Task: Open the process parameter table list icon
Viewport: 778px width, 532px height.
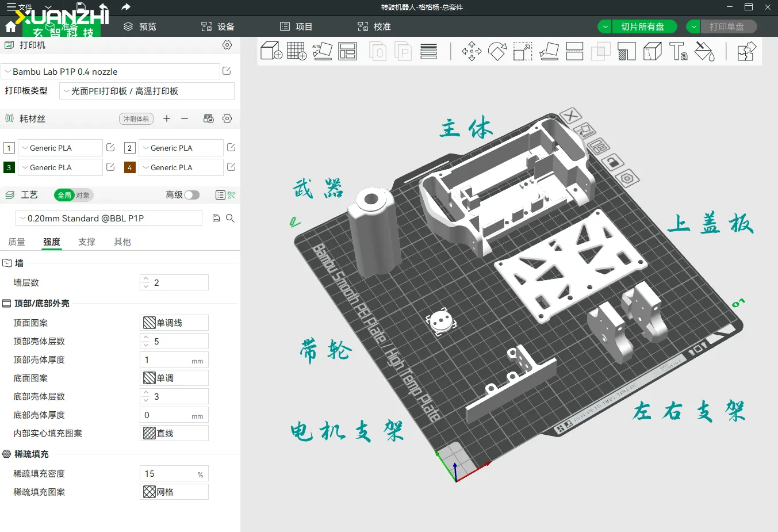Action: [220, 195]
